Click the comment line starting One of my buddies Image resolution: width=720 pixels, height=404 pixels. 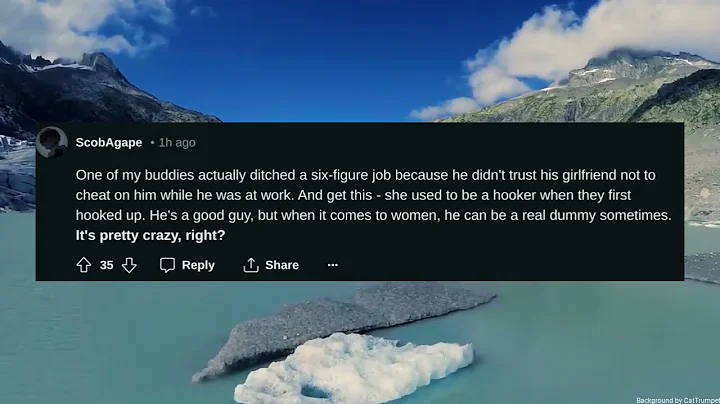(x=366, y=175)
